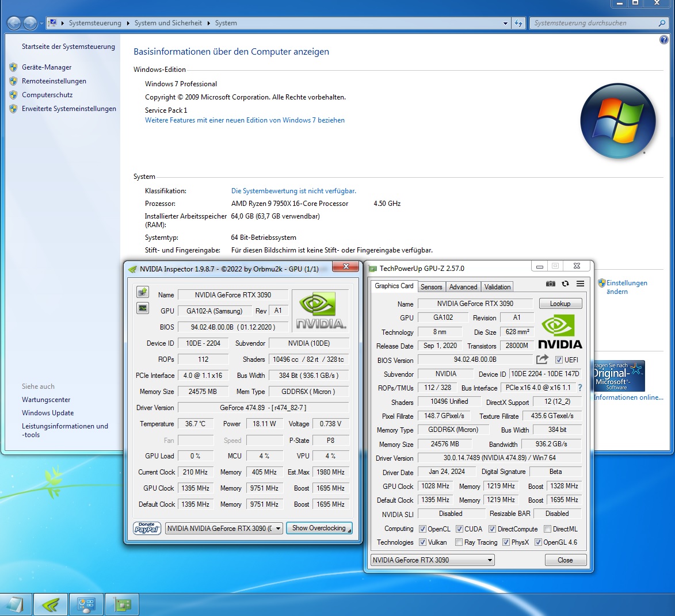The width and height of the screenshot is (675, 616).
Task: Switch to the Advanced tab
Action: point(463,287)
